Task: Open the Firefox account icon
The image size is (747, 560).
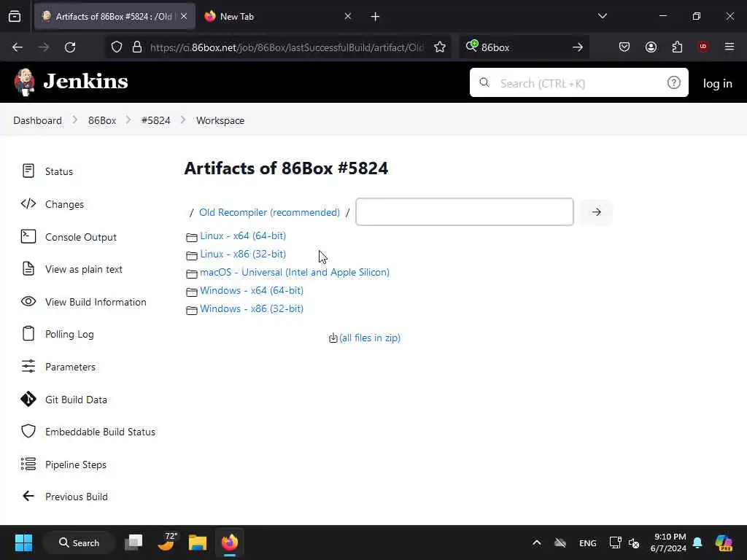Action: click(651, 47)
